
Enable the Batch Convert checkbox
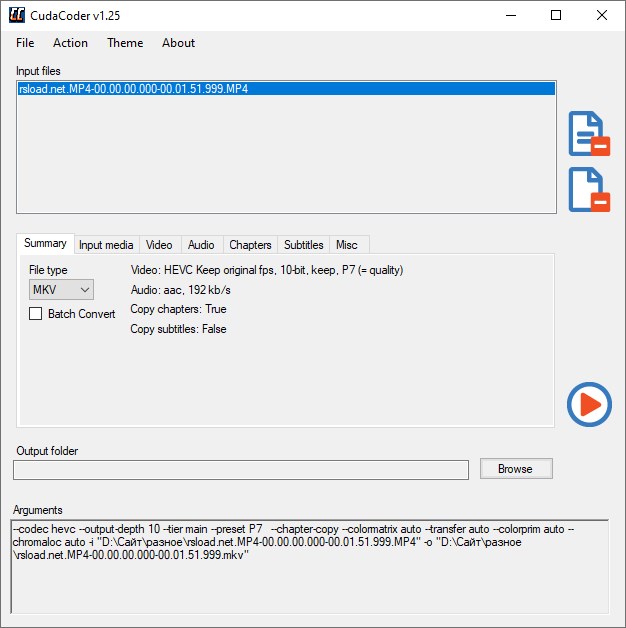[x=36, y=314]
